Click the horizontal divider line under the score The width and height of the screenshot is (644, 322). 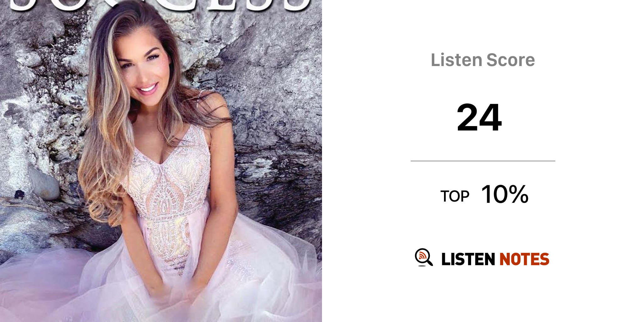(x=483, y=161)
